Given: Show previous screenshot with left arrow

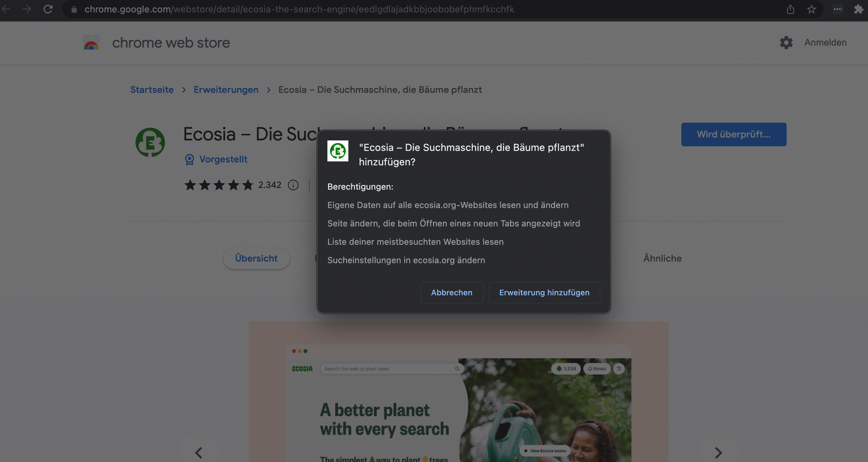Looking at the screenshot, I should (x=199, y=453).
